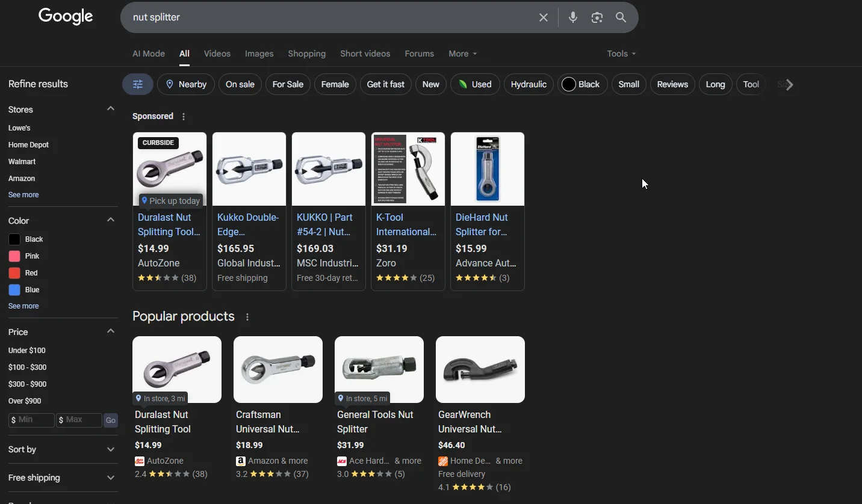
Task: Open Kukko Double-Edge sponsored listing title
Action: pos(248,224)
